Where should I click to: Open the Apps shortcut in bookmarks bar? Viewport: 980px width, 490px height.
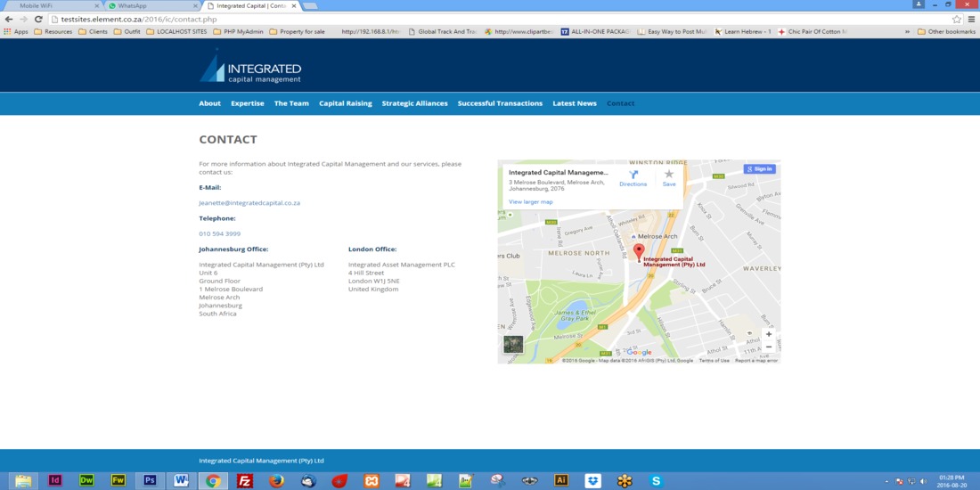(16, 31)
